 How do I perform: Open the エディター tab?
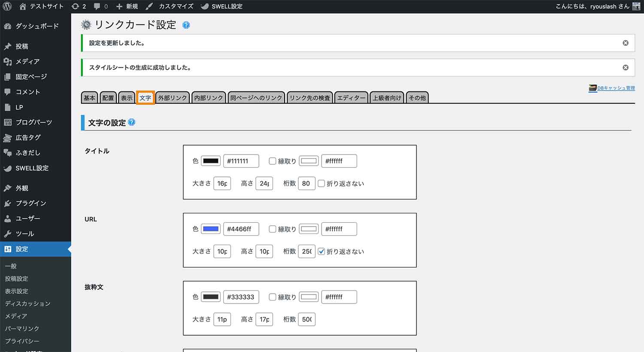[x=351, y=97]
